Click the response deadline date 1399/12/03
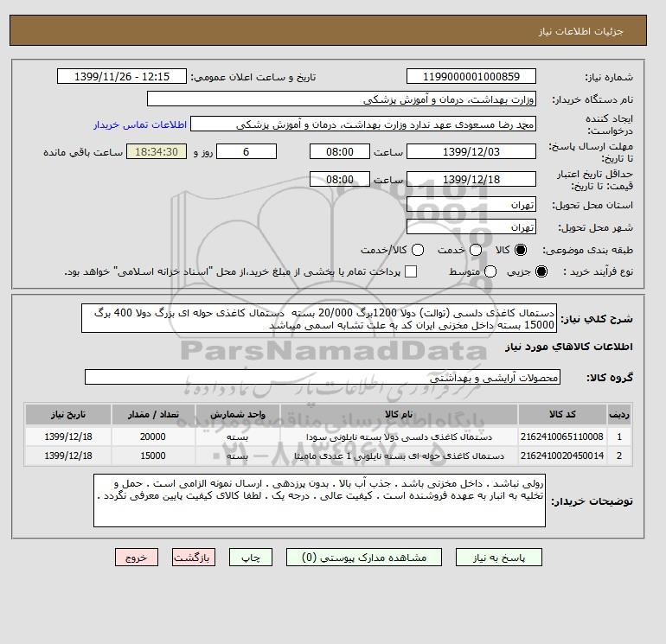Image resolution: width=666 pixels, height=644 pixels. click(471, 151)
